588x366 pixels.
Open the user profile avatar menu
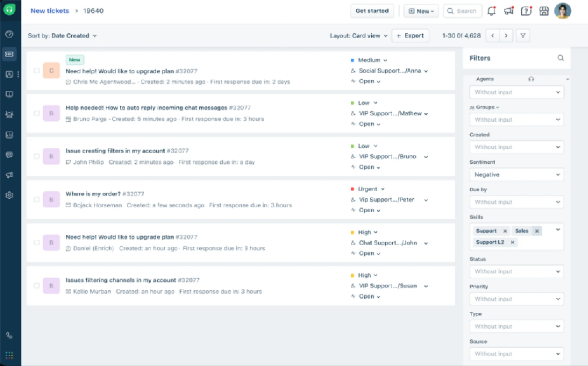(562, 11)
